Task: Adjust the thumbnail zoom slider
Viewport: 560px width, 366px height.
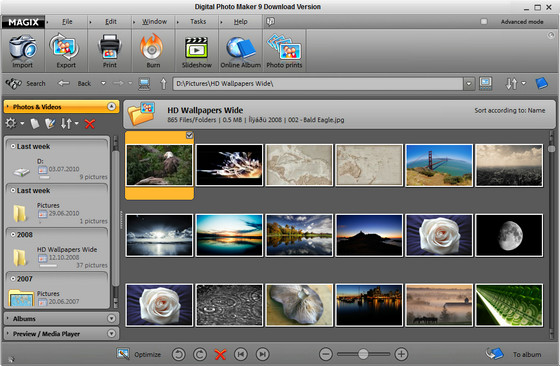Action: coord(363,354)
